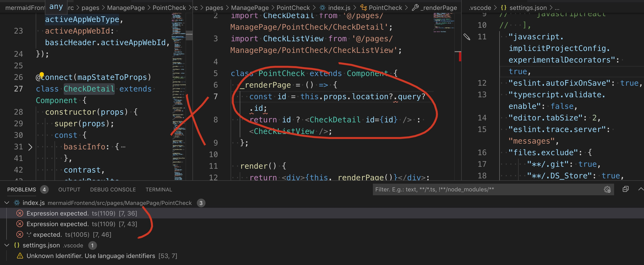Toggle the breakpoint dot on line 26

tap(41, 74)
